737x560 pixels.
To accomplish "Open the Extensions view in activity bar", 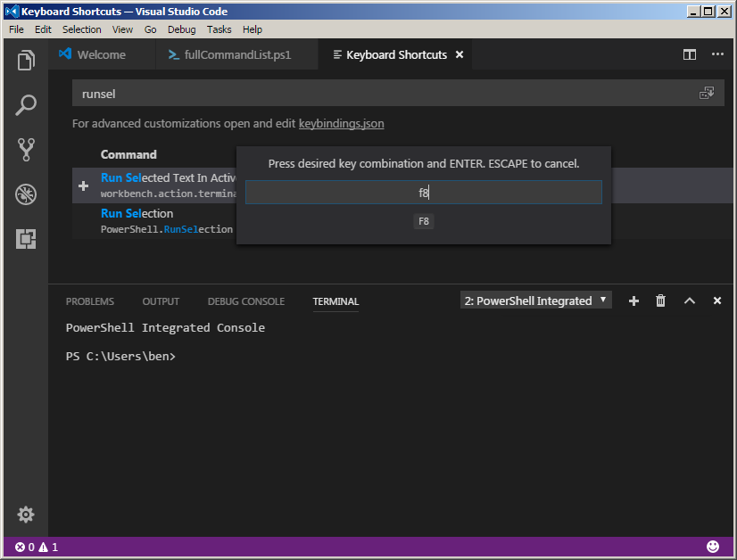I will click(x=26, y=239).
